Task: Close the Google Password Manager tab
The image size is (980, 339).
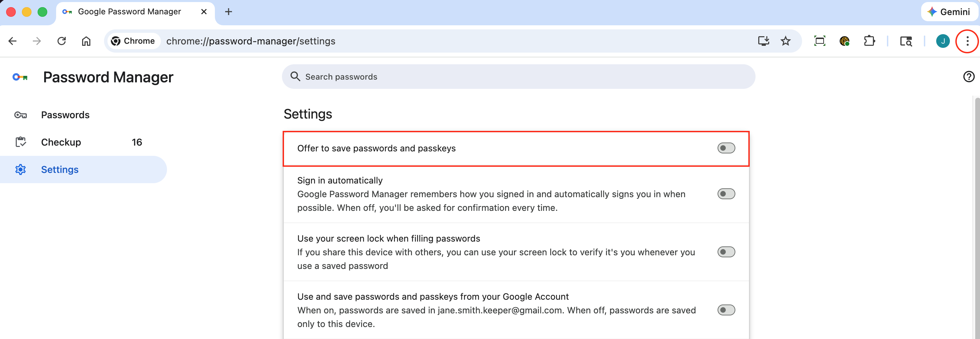Action: tap(204, 12)
